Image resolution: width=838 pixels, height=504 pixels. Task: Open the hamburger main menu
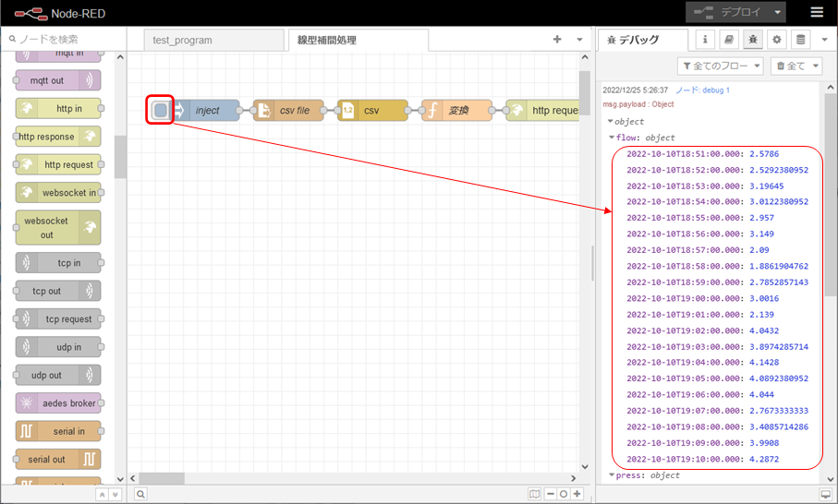pos(817,13)
